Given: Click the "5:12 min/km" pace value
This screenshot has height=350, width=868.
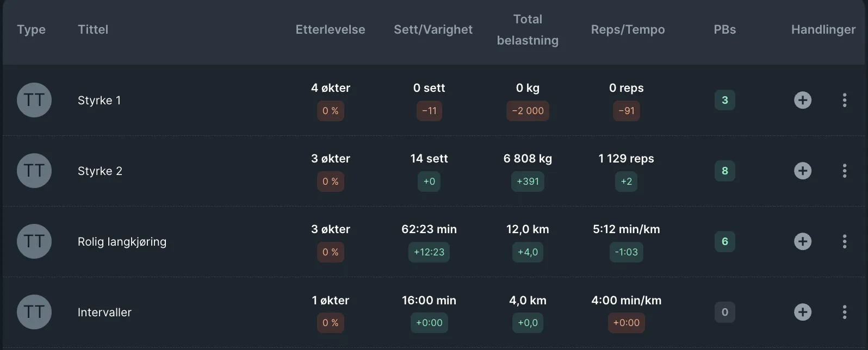Looking at the screenshot, I should coord(627,229).
